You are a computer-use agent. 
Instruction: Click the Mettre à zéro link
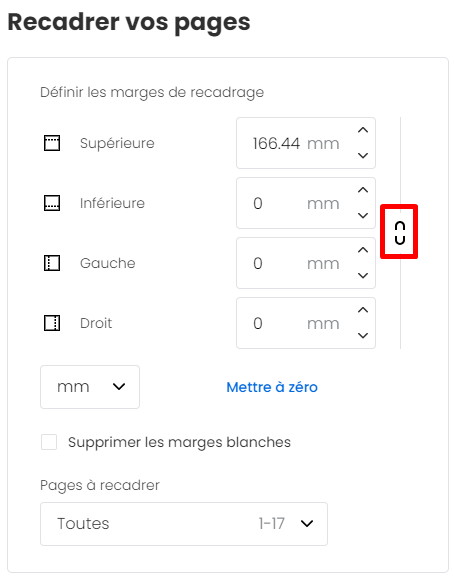pyautogui.click(x=272, y=387)
